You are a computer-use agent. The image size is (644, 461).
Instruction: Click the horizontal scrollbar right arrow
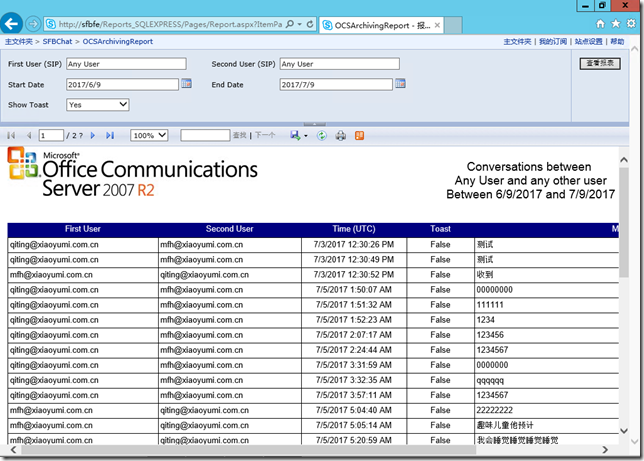pyautogui.click(x=605, y=449)
